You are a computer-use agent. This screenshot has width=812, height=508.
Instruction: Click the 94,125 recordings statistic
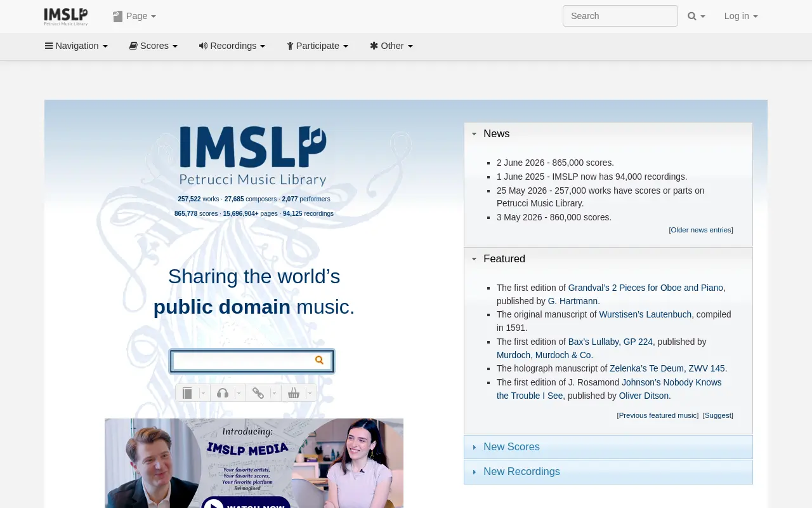[x=308, y=213]
